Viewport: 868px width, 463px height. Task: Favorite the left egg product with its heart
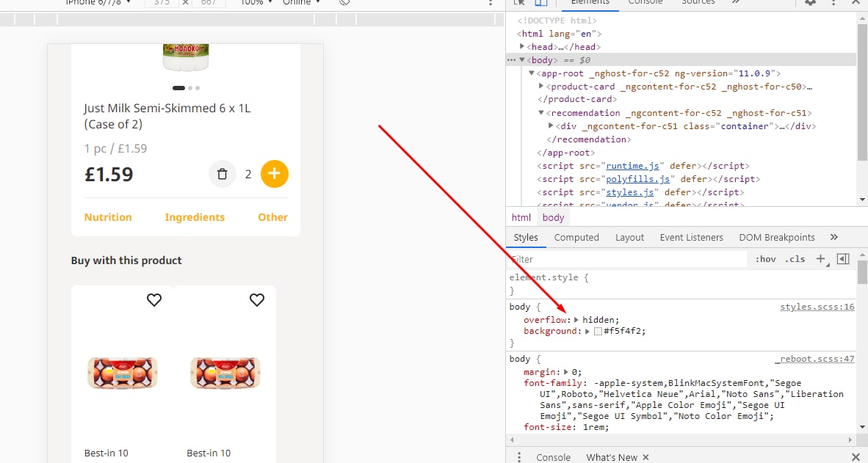154,300
